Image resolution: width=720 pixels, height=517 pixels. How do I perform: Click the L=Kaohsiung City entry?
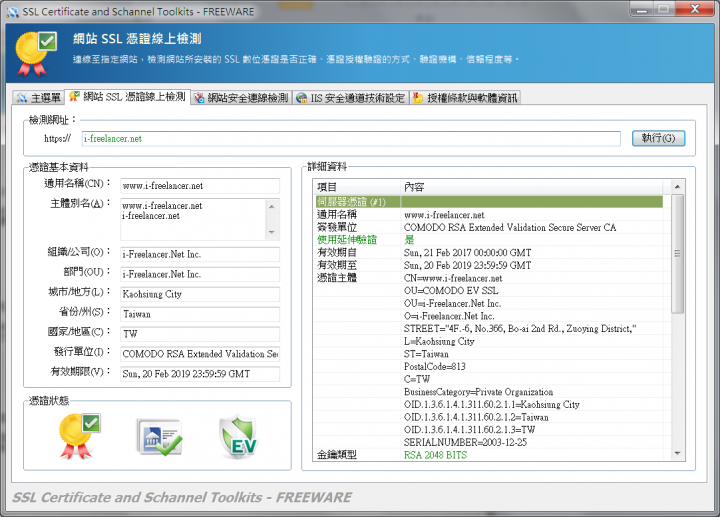tap(439, 341)
